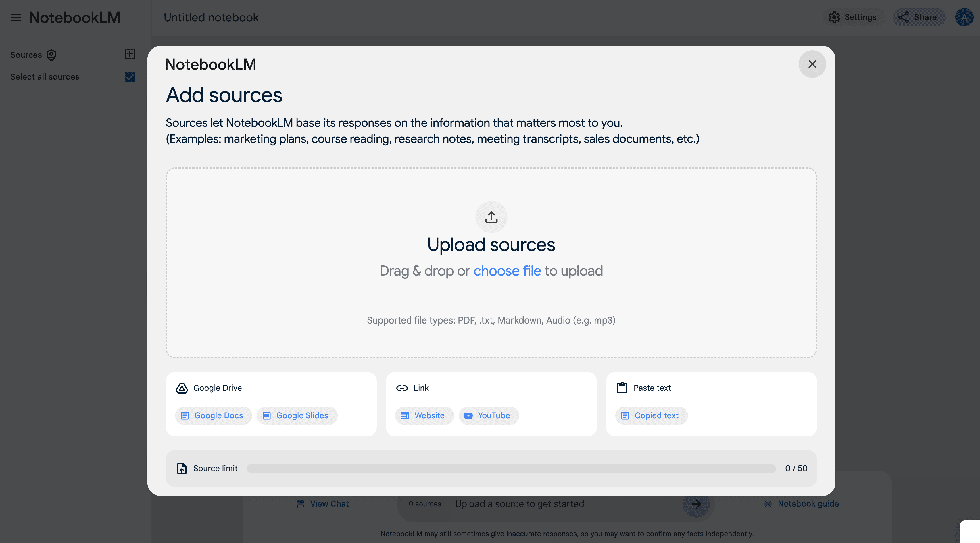Add a Google Slides source
980x543 pixels.
[x=297, y=416]
